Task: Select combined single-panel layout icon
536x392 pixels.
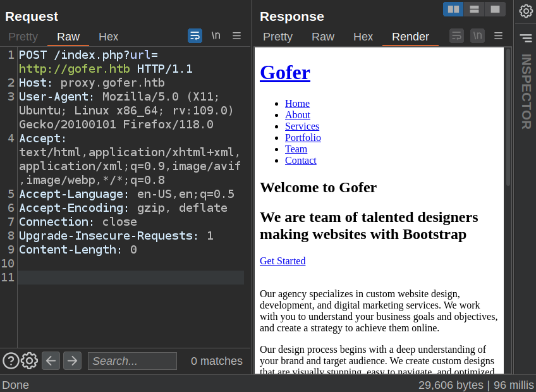Action: click(x=495, y=9)
